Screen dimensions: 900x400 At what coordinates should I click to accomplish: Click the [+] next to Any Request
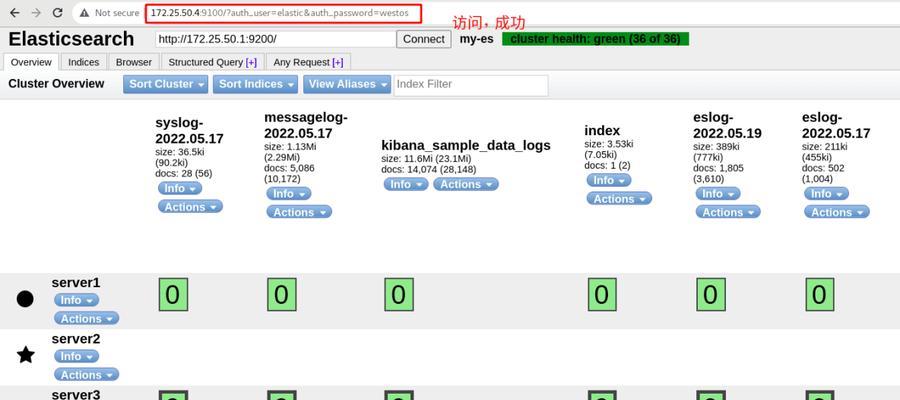(x=338, y=62)
